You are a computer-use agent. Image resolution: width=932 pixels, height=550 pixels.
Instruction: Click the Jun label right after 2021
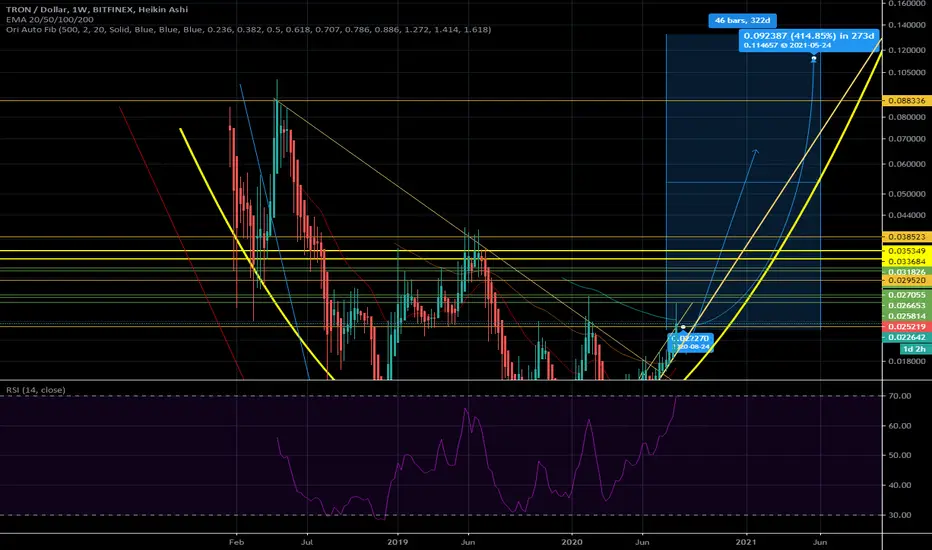820,542
